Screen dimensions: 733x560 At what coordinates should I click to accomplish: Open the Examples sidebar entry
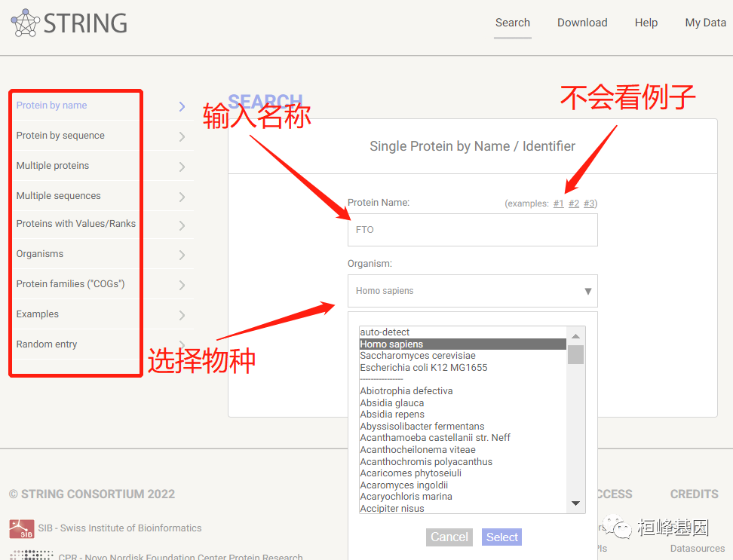[x=38, y=314]
